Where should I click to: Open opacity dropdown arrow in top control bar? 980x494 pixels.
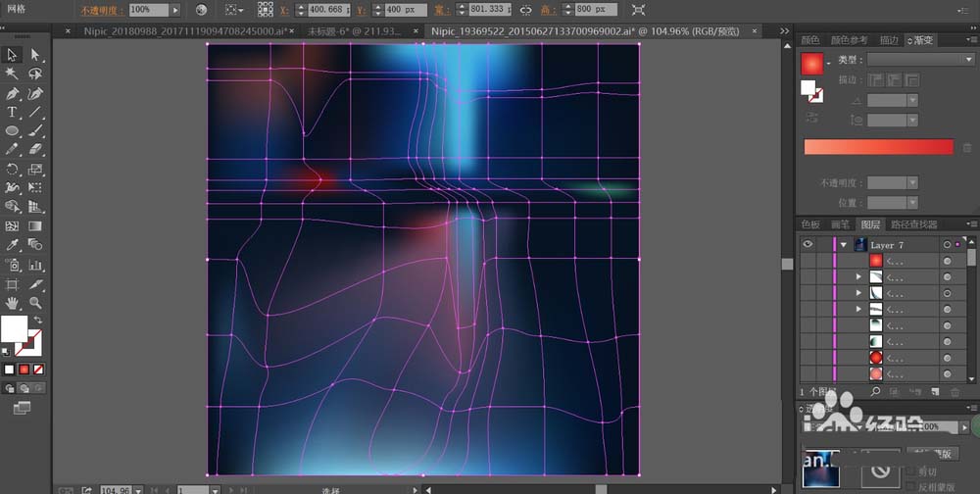[175, 10]
